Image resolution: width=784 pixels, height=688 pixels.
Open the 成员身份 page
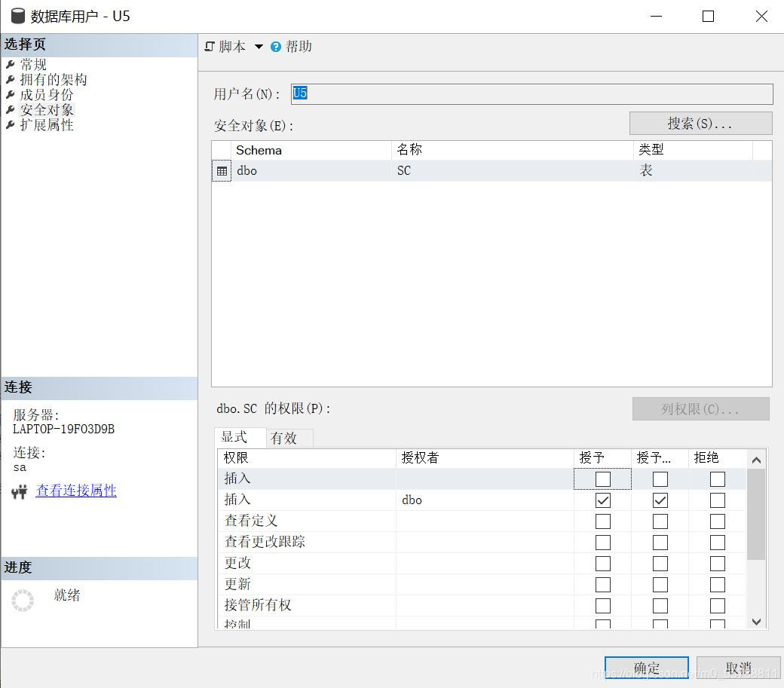(47, 94)
